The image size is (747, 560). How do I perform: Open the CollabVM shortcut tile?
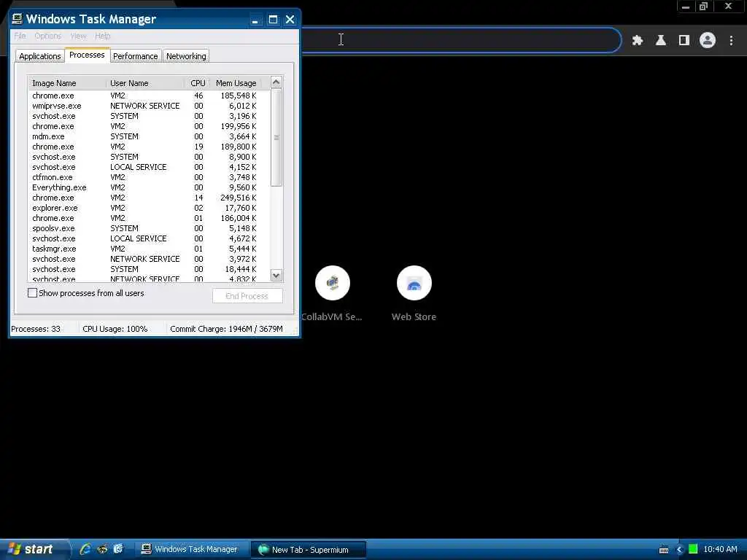[x=333, y=294]
